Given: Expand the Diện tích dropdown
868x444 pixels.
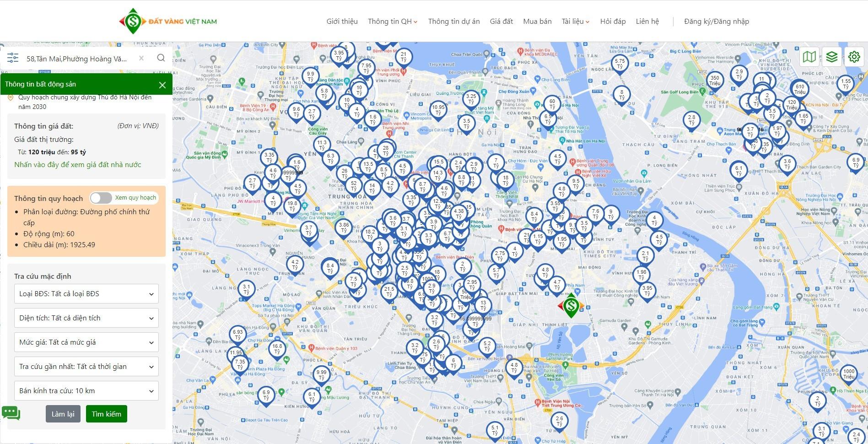Looking at the screenshot, I should (x=86, y=318).
